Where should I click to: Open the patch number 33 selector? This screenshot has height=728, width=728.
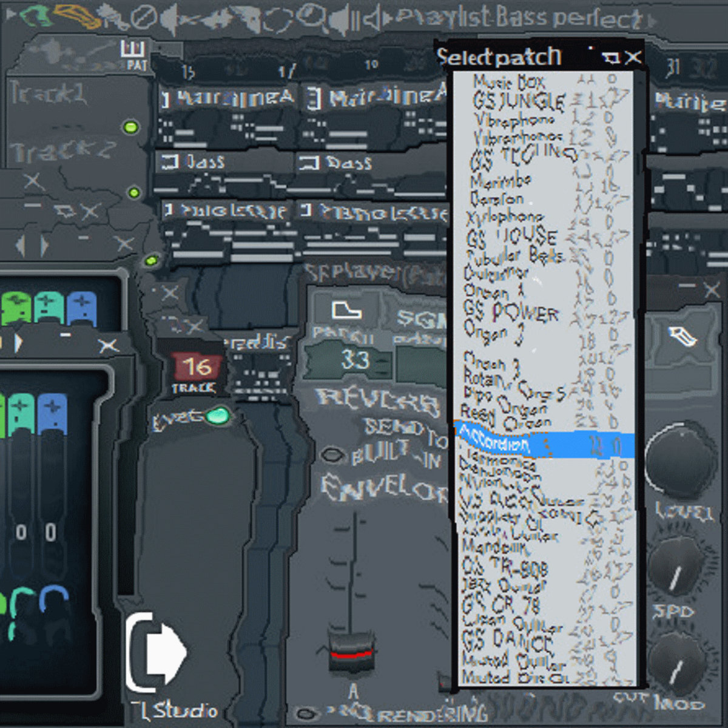(355, 361)
